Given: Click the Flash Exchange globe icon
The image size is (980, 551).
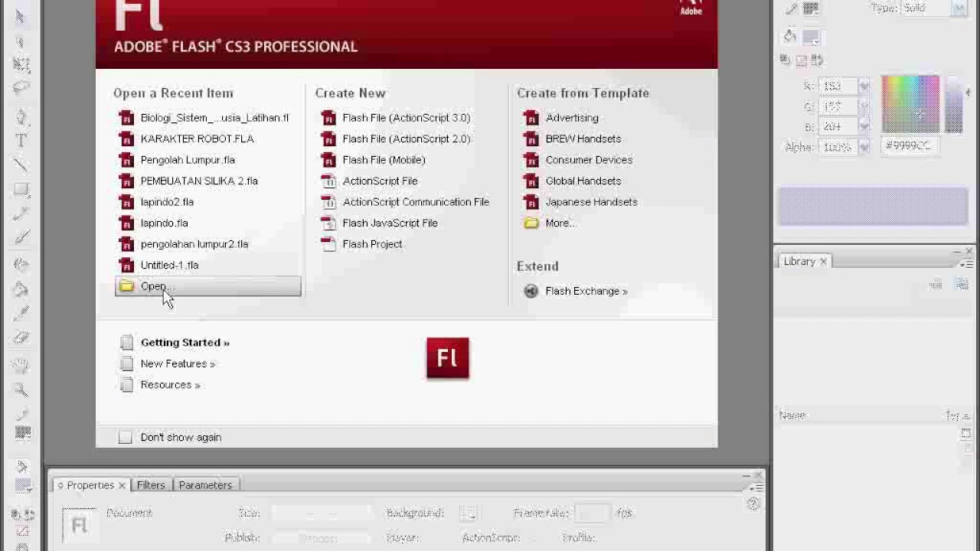Looking at the screenshot, I should click(531, 291).
